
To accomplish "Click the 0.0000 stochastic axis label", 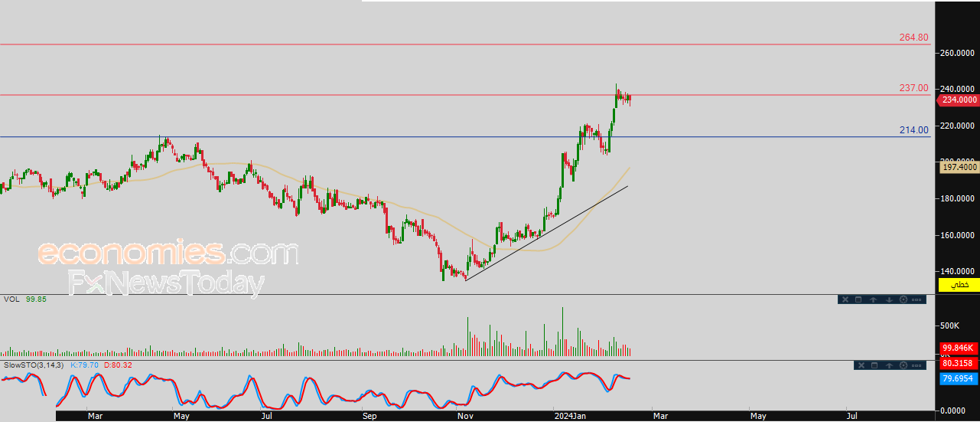I will [953, 411].
